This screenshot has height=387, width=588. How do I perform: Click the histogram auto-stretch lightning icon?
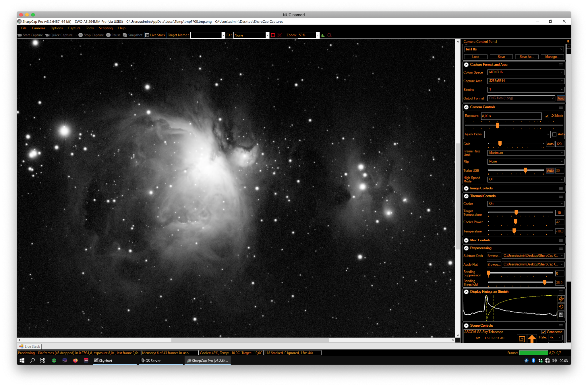[561, 299]
